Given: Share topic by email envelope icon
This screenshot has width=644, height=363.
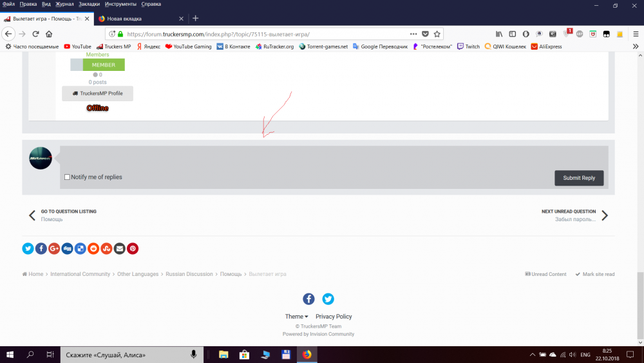Looking at the screenshot, I should 120,248.
